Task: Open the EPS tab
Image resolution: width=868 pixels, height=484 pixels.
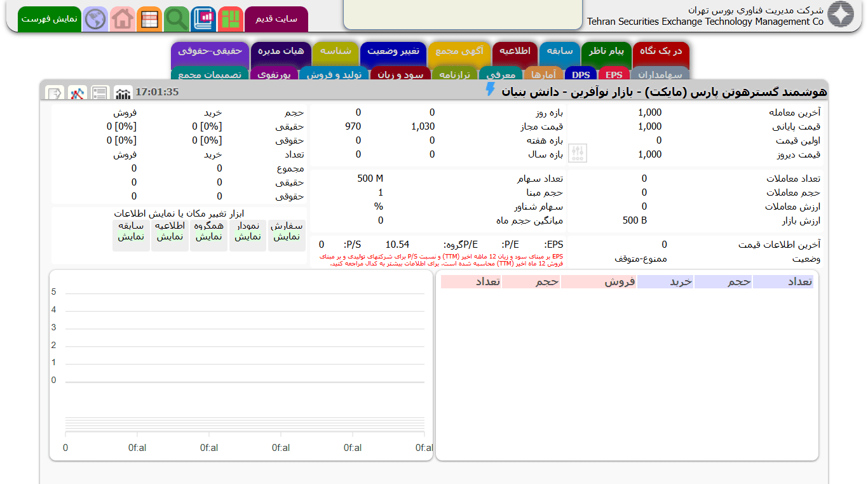Action: (x=614, y=74)
